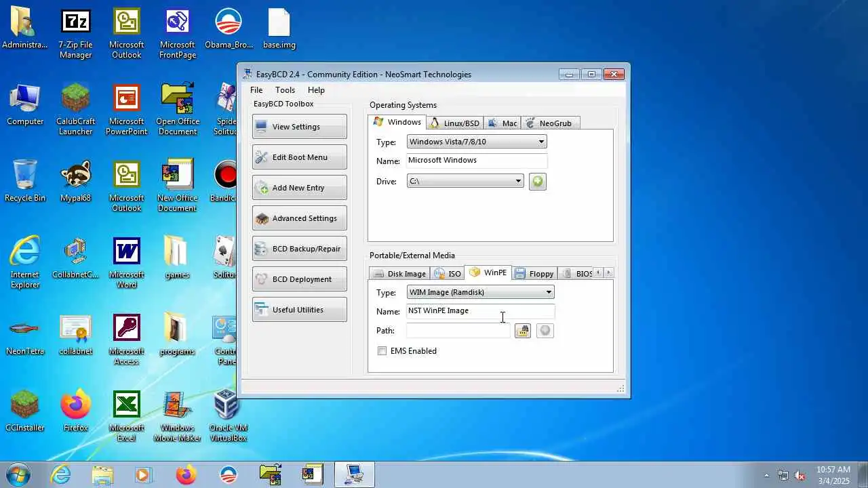Click the EasyBCD title bar icon
Viewport: 868px width, 488px height.
pos(248,74)
